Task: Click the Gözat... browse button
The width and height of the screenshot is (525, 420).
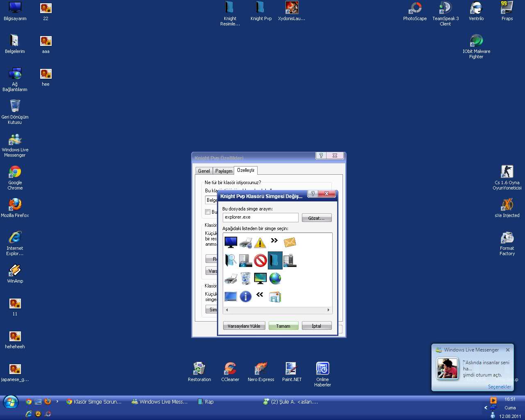Action: [x=317, y=218]
